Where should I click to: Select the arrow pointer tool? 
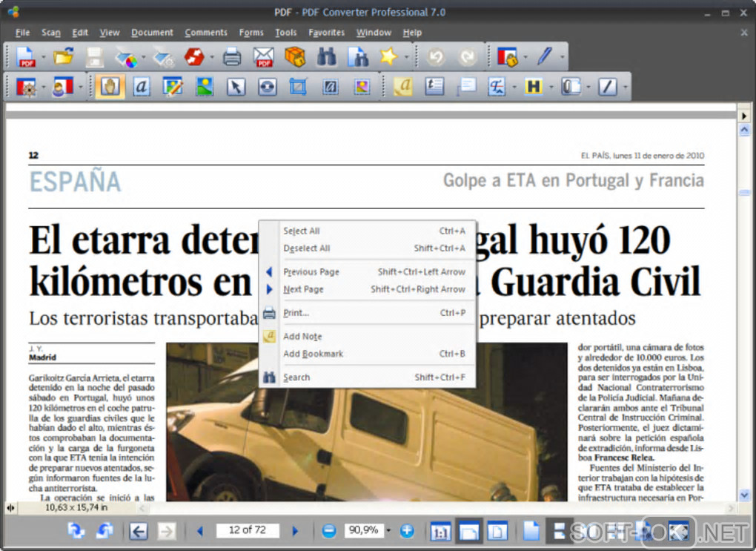236,87
